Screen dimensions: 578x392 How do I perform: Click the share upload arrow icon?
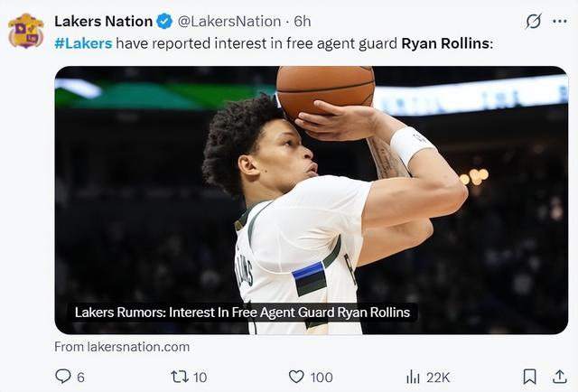click(560, 377)
